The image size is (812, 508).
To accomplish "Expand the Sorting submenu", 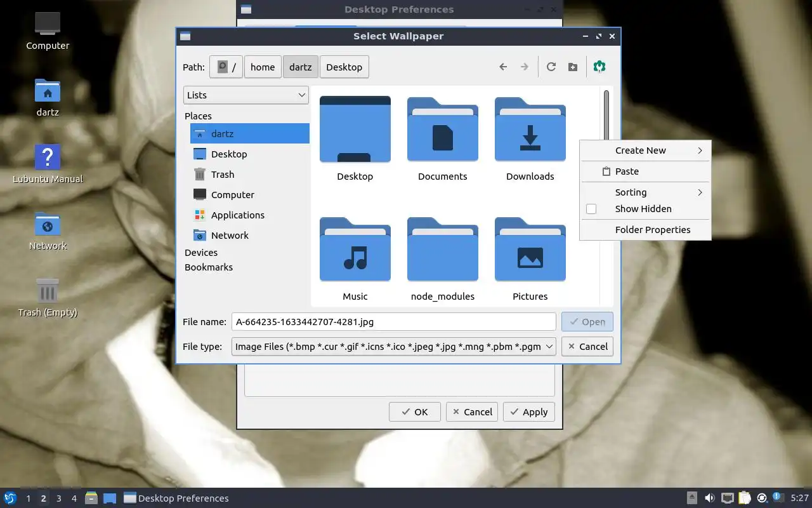I will [645, 192].
